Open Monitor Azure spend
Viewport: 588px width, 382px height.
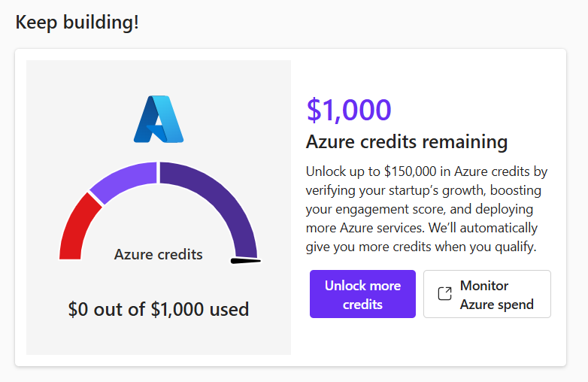[487, 294]
